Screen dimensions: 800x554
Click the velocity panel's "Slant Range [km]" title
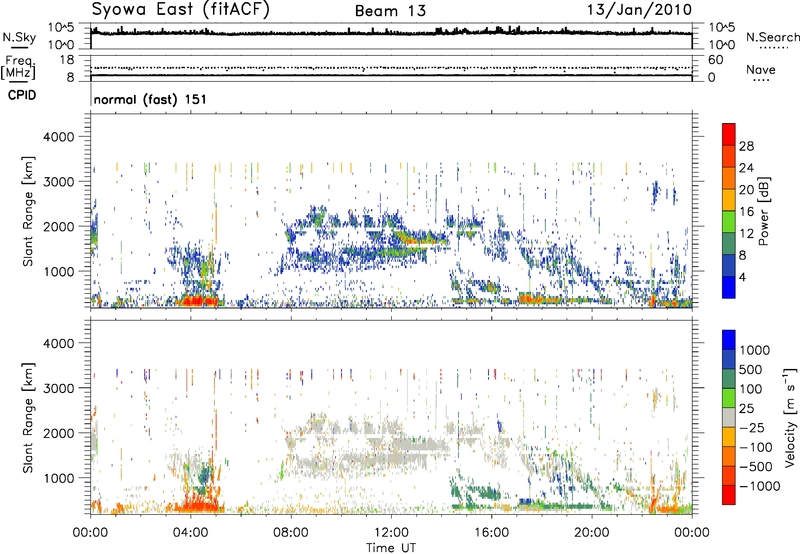(28, 417)
